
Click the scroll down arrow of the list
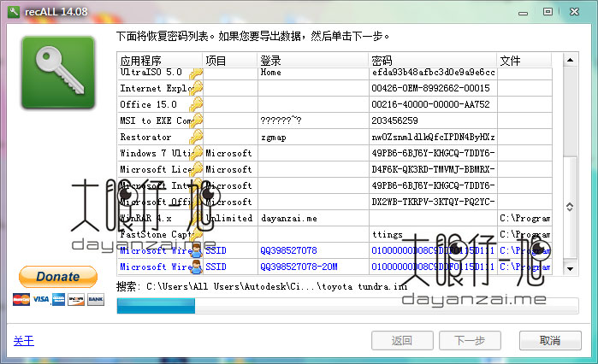pyautogui.click(x=570, y=268)
